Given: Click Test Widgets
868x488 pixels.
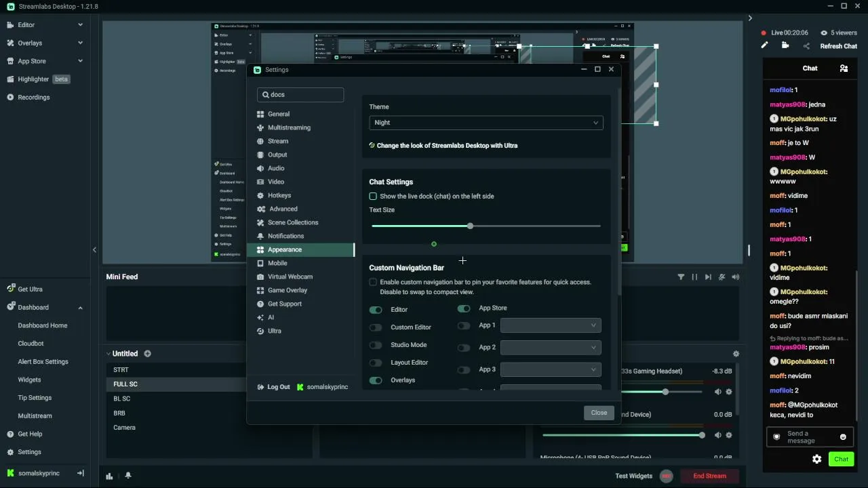Looking at the screenshot, I should (633, 476).
